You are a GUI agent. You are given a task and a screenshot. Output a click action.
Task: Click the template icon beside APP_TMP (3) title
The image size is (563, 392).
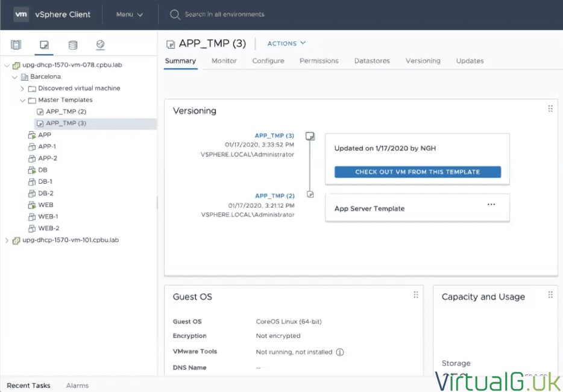[171, 44]
